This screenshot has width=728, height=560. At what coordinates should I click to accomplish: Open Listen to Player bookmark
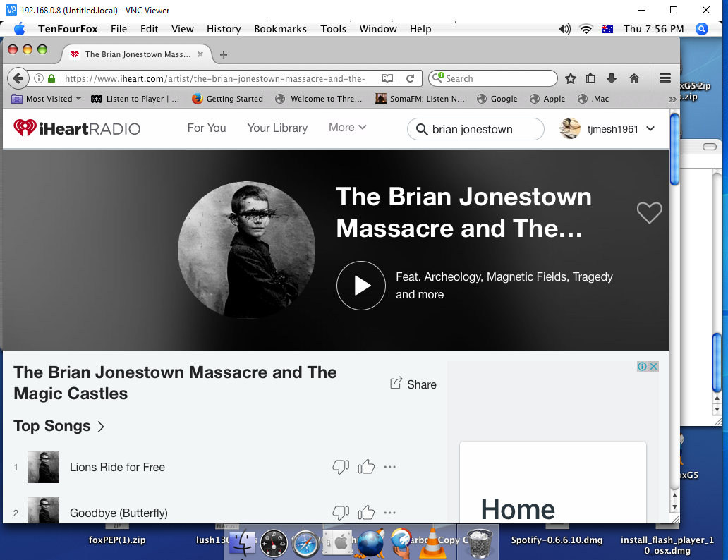click(x=135, y=99)
